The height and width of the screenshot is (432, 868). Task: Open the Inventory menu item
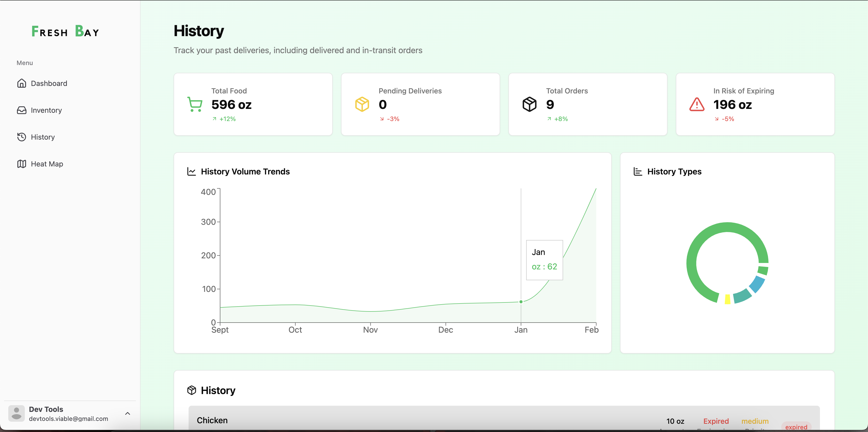(x=46, y=110)
